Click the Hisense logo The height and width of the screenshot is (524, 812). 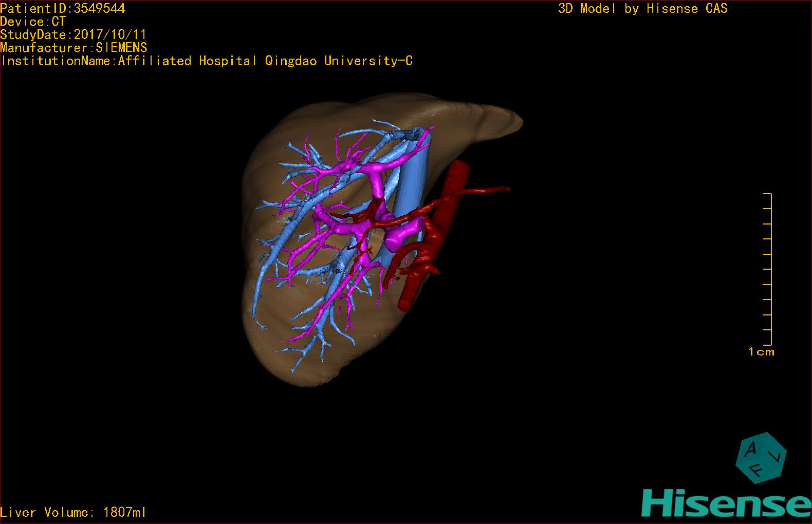coord(726,503)
